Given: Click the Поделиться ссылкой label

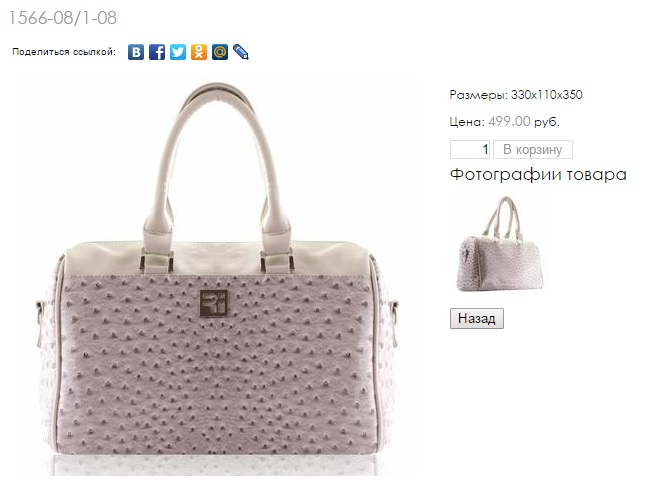Looking at the screenshot, I should coord(64,52).
